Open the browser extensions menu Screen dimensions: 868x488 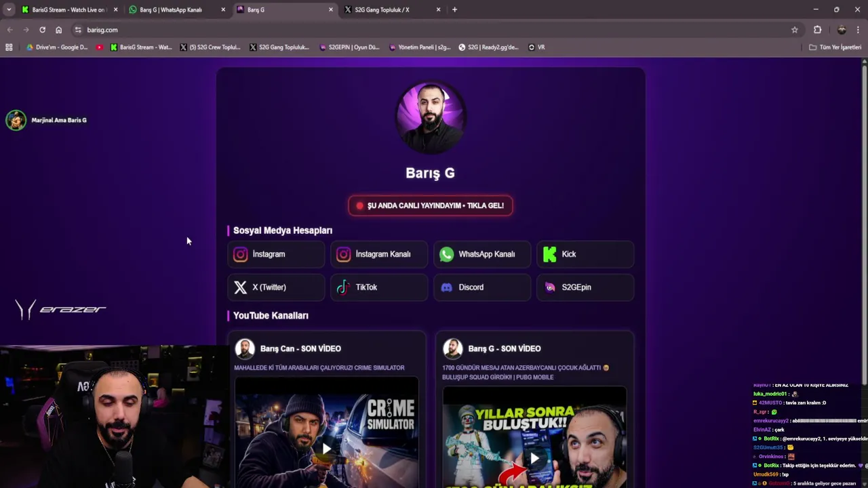coord(817,30)
